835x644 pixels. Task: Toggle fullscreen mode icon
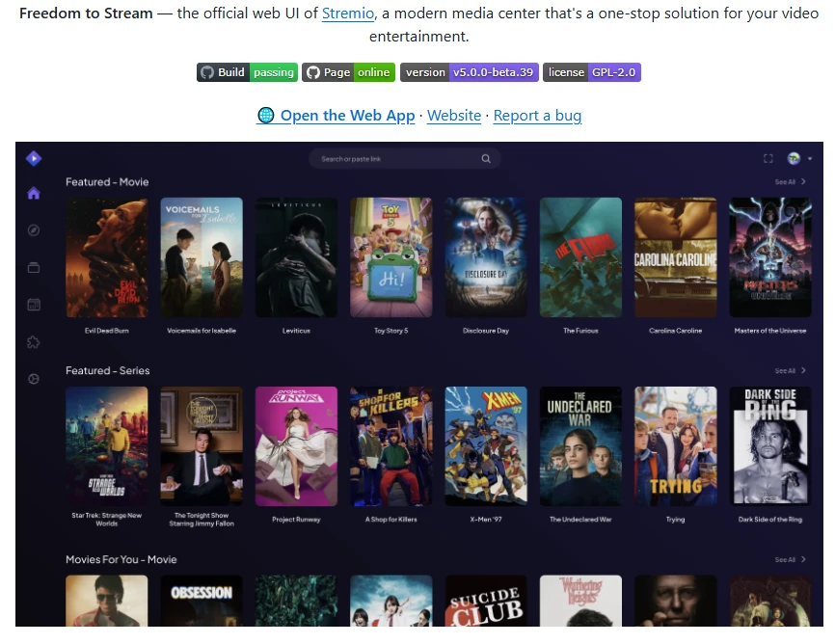click(768, 158)
